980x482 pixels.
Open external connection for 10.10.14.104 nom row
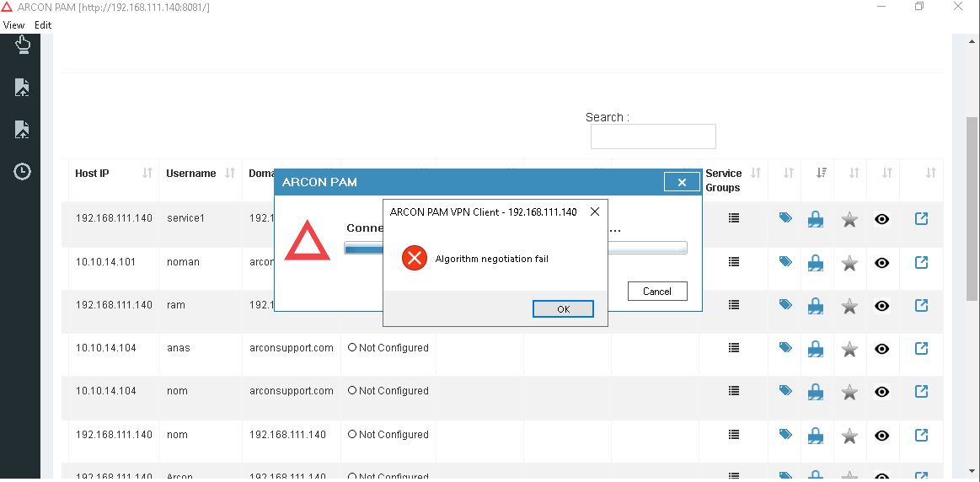pyautogui.click(x=921, y=391)
